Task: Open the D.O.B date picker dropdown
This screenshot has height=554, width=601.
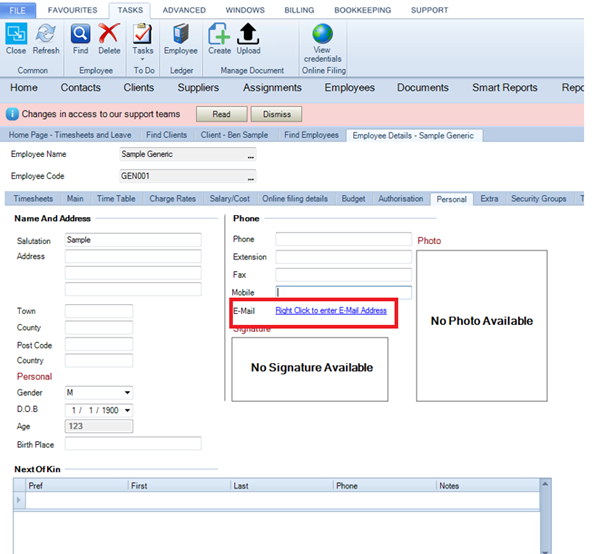Action: tap(127, 410)
